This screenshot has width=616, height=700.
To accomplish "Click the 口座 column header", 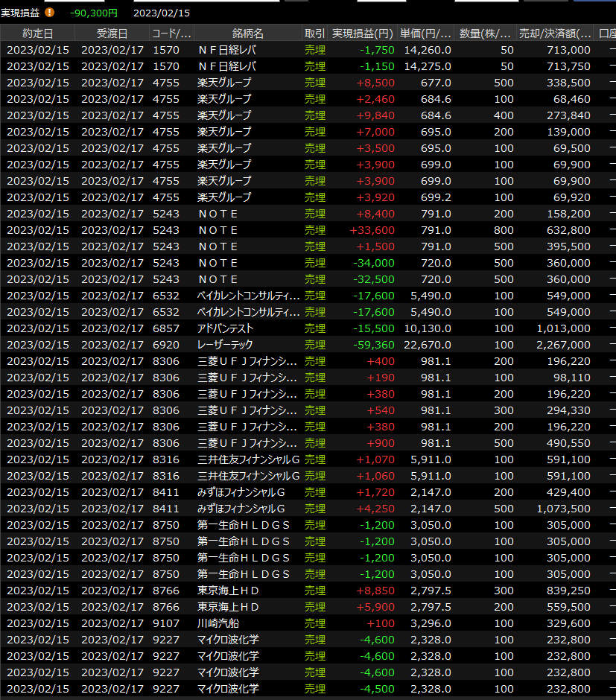I will tap(606, 34).
